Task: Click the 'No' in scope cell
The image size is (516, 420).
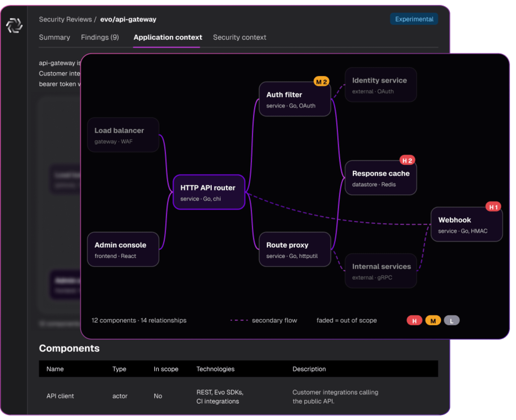Action: [x=158, y=396]
